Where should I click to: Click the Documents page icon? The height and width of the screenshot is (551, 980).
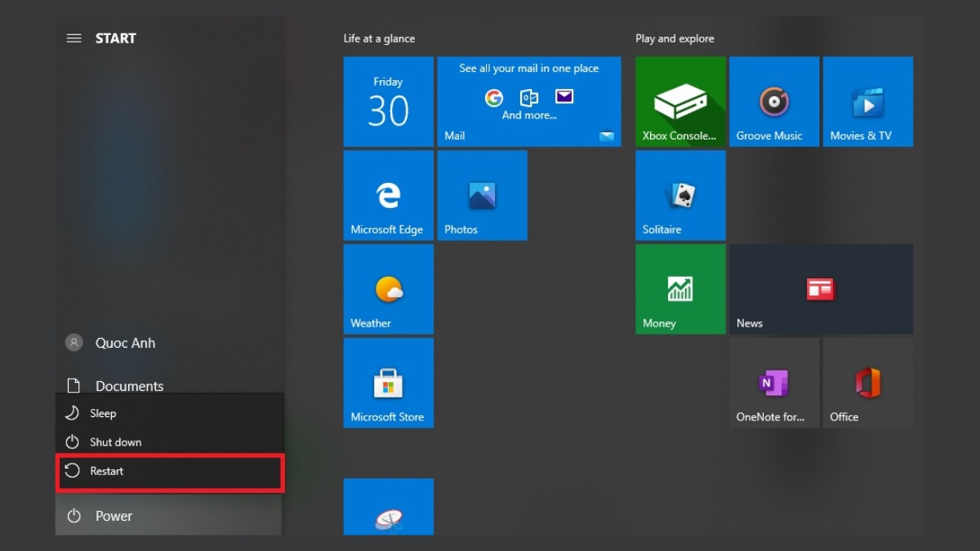point(73,385)
